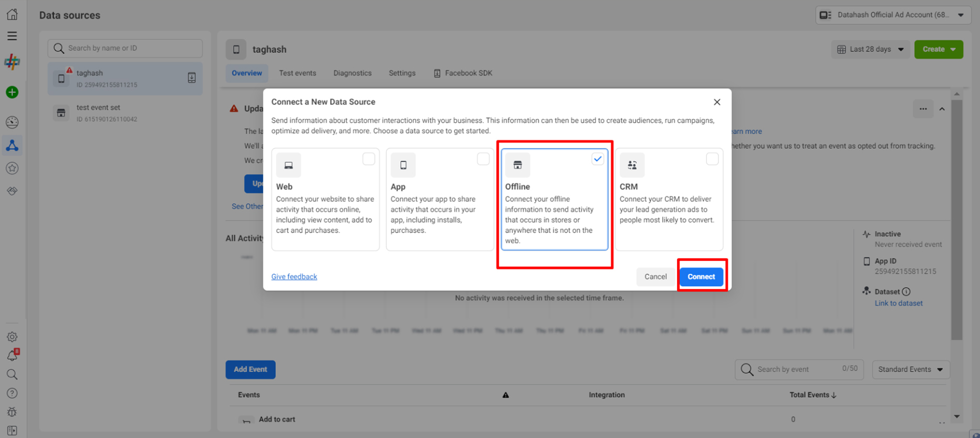Open the gauge overview icon in sidebar
The image size is (980, 438).
coord(12,122)
